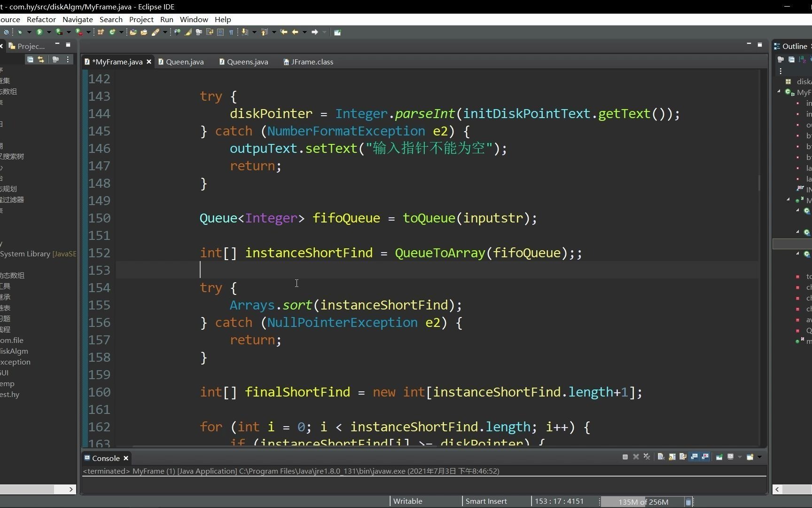Minimize the editor area
Image resolution: width=812 pixels, height=508 pixels.
pyautogui.click(x=749, y=44)
